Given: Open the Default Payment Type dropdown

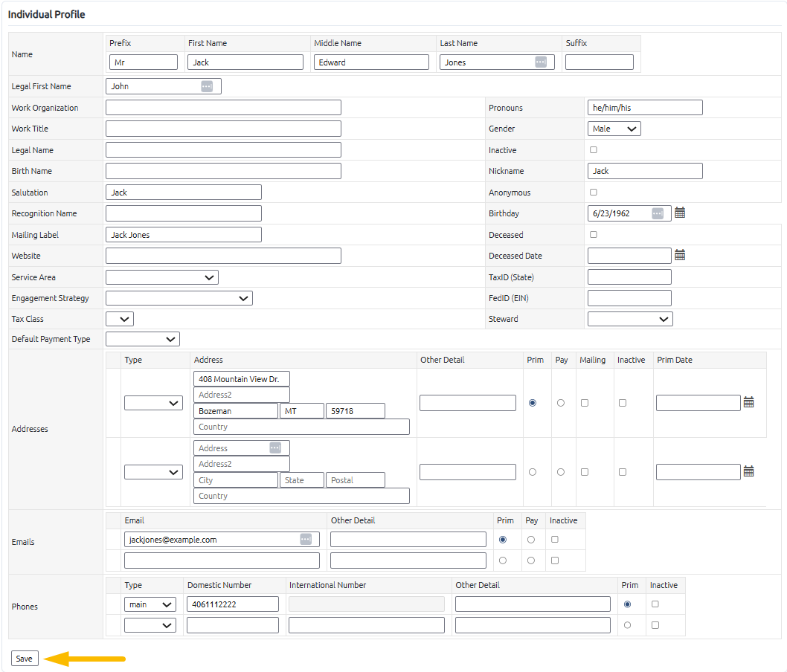Looking at the screenshot, I should [143, 340].
